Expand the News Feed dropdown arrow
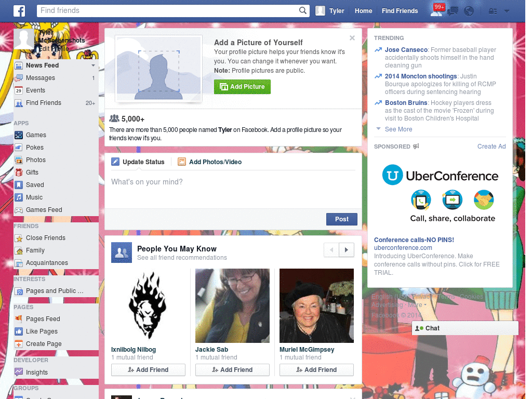 tap(93, 65)
